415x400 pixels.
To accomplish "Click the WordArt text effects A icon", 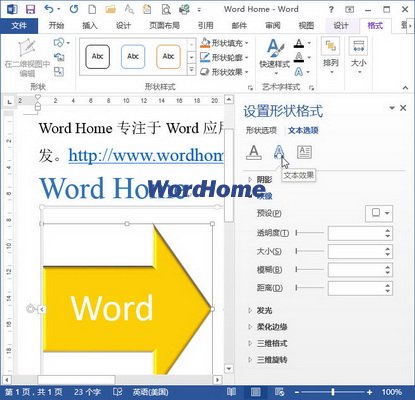I will point(299,72).
